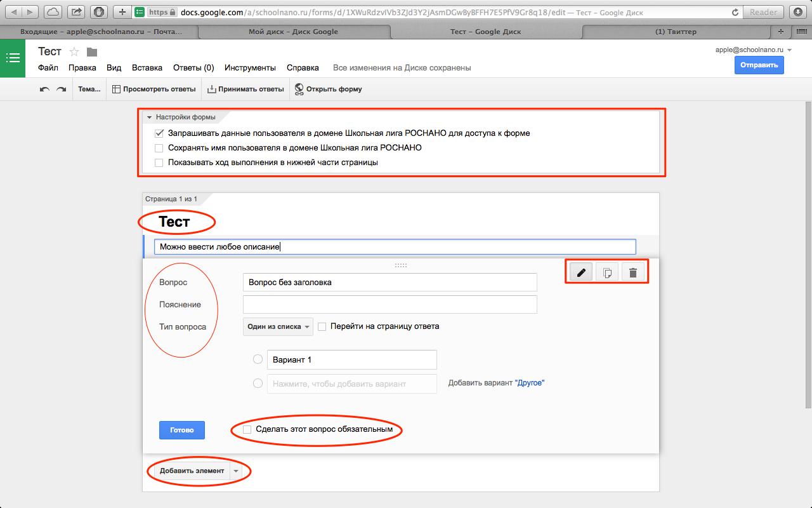The height and width of the screenshot is (508, 812).
Task: Open iCloud tabs cloud icon
Action: [x=53, y=11]
